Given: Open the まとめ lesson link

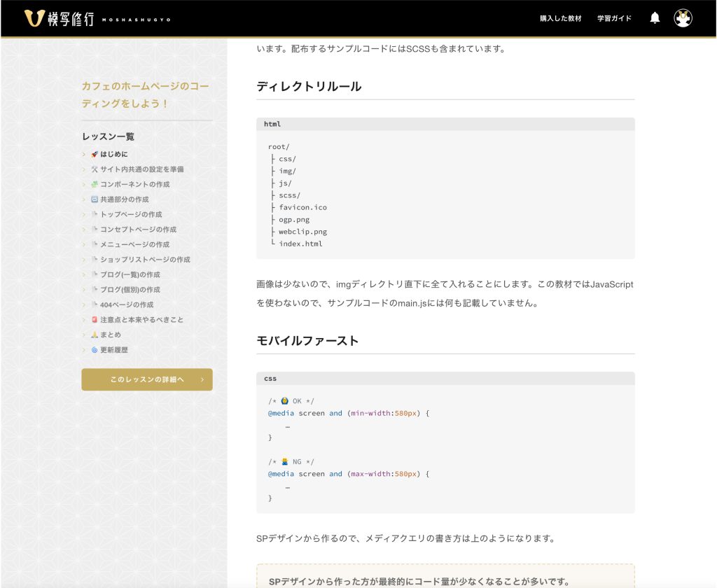Looking at the screenshot, I should click(110, 335).
